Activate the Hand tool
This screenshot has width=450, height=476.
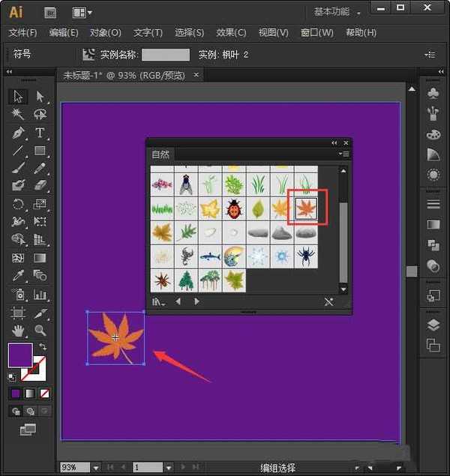tap(19, 330)
